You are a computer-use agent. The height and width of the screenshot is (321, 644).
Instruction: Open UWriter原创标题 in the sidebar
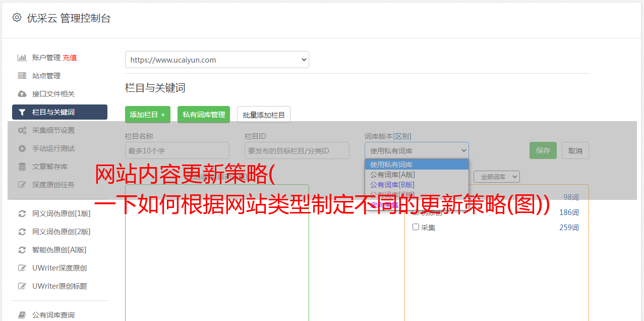point(60,286)
